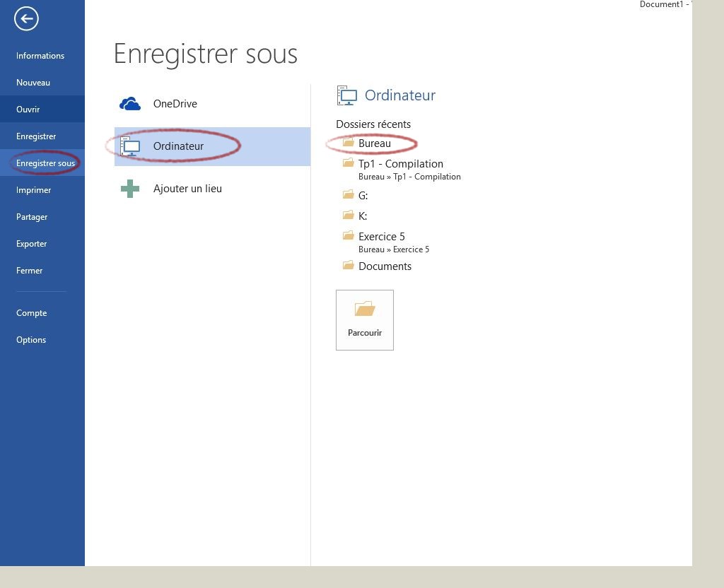Open the Partager menu item
Viewport: 724px width, 588px height.
pyautogui.click(x=32, y=217)
